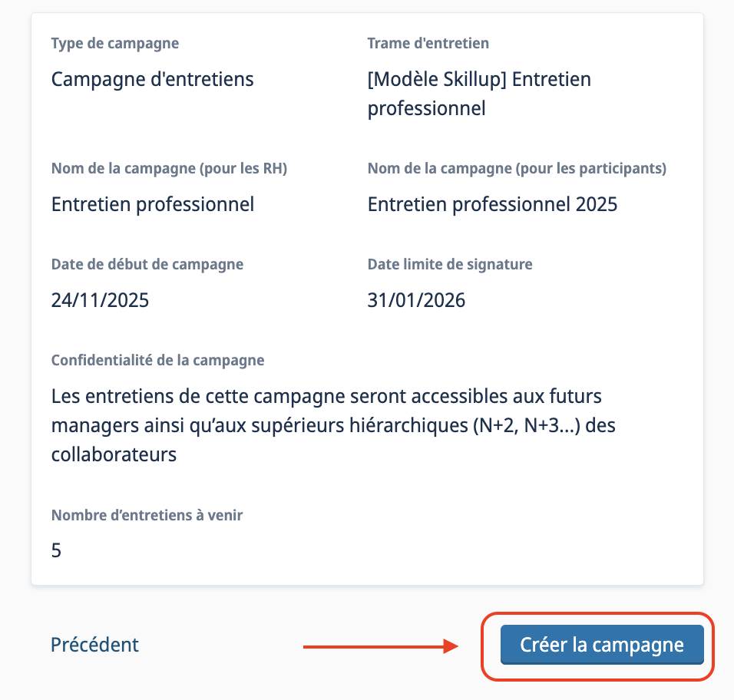Click the "Trame d'entretien" label
The height and width of the screenshot is (700, 734).
click(x=428, y=43)
